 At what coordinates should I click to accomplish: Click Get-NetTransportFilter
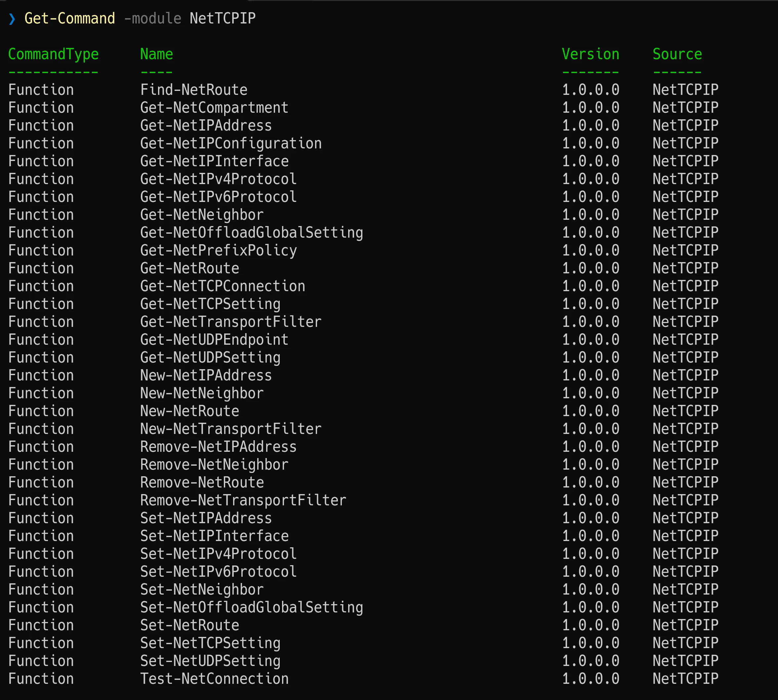[x=231, y=322]
